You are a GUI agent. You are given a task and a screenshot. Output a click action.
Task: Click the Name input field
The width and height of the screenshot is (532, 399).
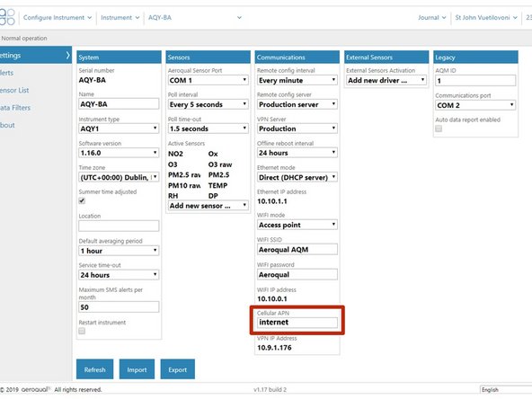pyautogui.click(x=119, y=104)
